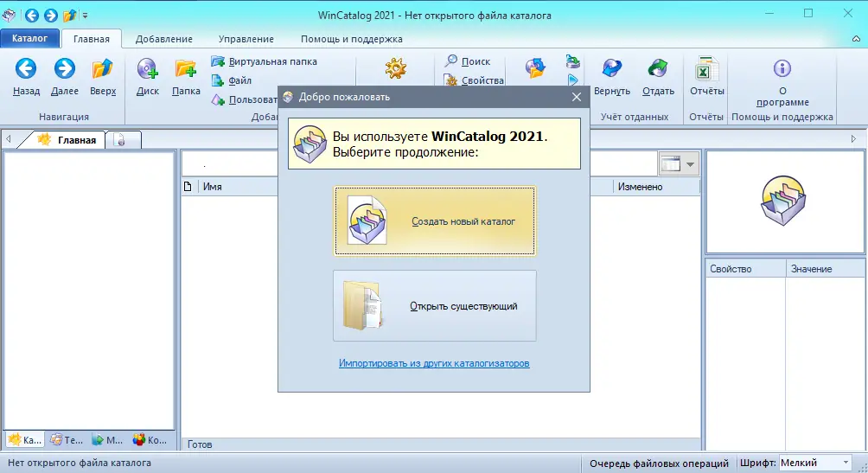
Task: Switch to the Ко... bottom panel tab
Action: [x=150, y=440]
